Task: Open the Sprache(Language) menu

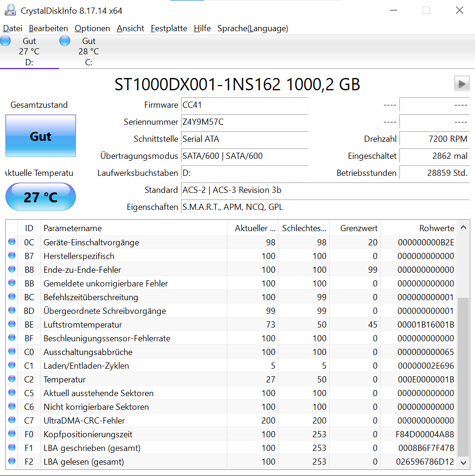Action: (253, 28)
